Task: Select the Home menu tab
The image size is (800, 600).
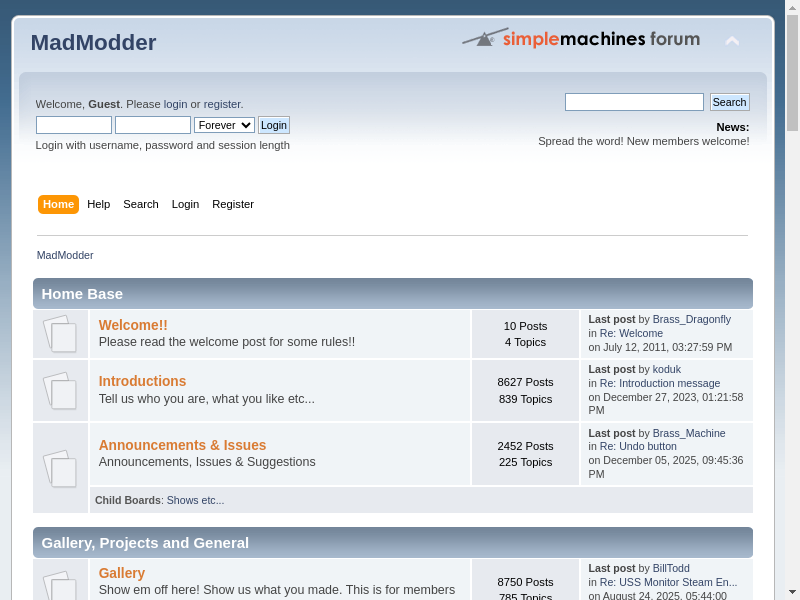Action: [x=58, y=204]
